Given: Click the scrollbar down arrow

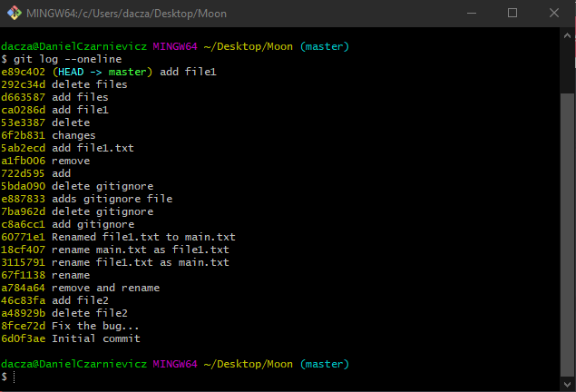Looking at the screenshot, I should point(568,385).
